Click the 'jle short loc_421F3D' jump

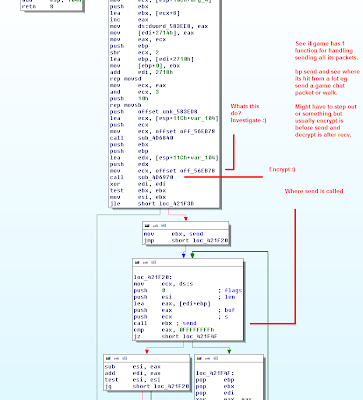(152, 204)
